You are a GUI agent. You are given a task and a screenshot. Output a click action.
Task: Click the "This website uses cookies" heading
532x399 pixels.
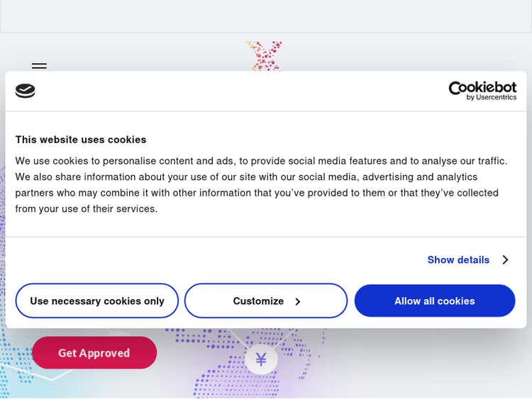[x=81, y=140]
